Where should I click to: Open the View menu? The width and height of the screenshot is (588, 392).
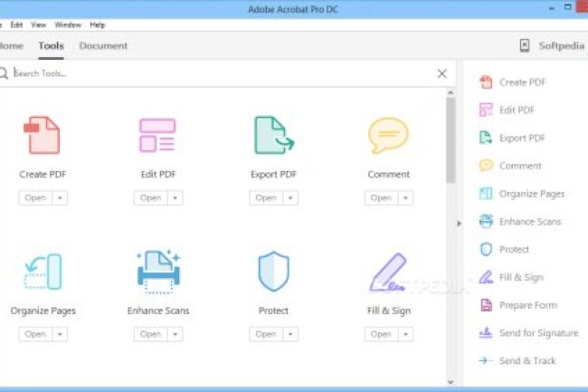(38, 25)
